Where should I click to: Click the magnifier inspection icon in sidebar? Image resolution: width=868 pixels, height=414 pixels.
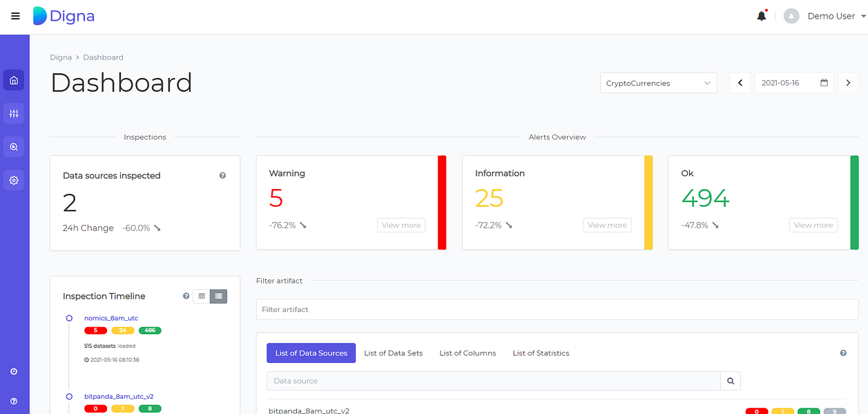(x=14, y=146)
